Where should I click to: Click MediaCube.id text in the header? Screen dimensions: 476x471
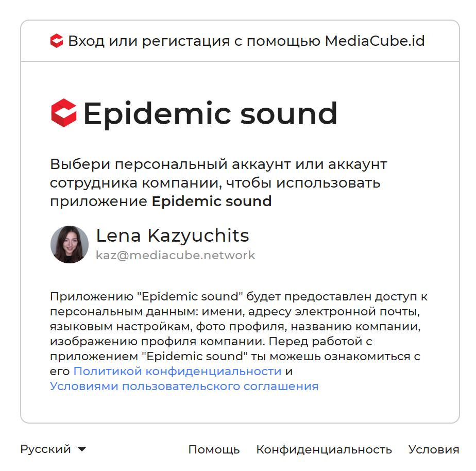coord(375,41)
